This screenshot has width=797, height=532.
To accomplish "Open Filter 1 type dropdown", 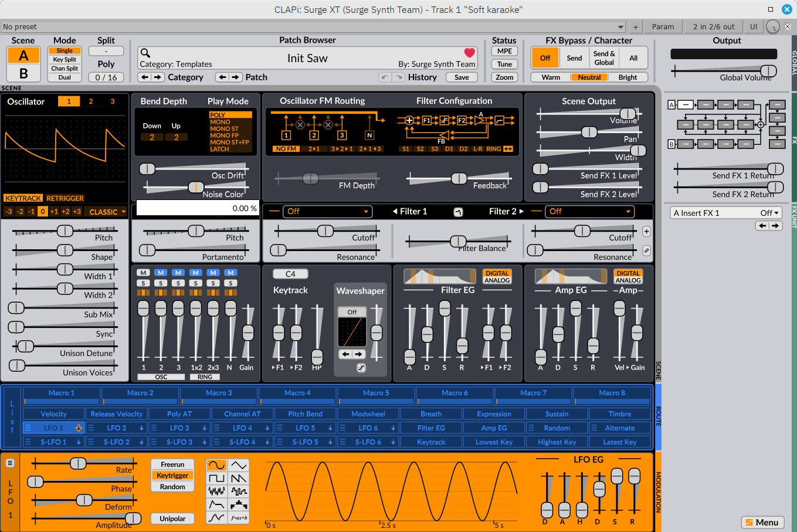I will [x=327, y=211].
